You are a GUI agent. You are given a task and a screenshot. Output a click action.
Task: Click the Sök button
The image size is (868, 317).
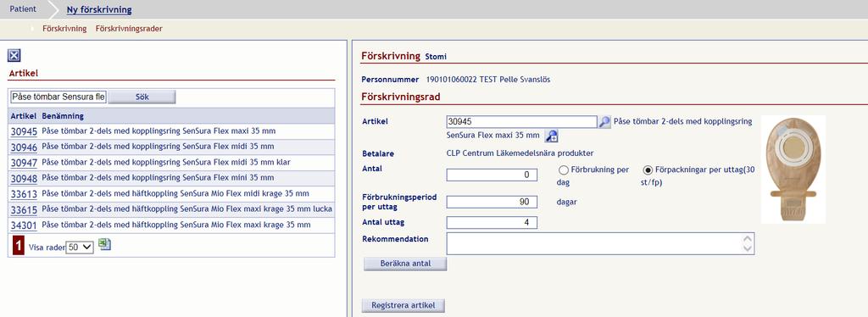(142, 97)
